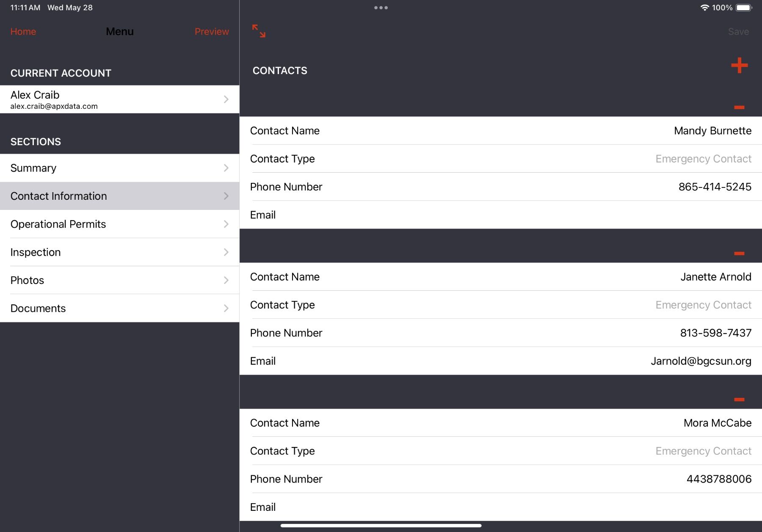Viewport: 762px width, 532px height.
Task: Add a new contact with the plus icon
Action: point(739,65)
